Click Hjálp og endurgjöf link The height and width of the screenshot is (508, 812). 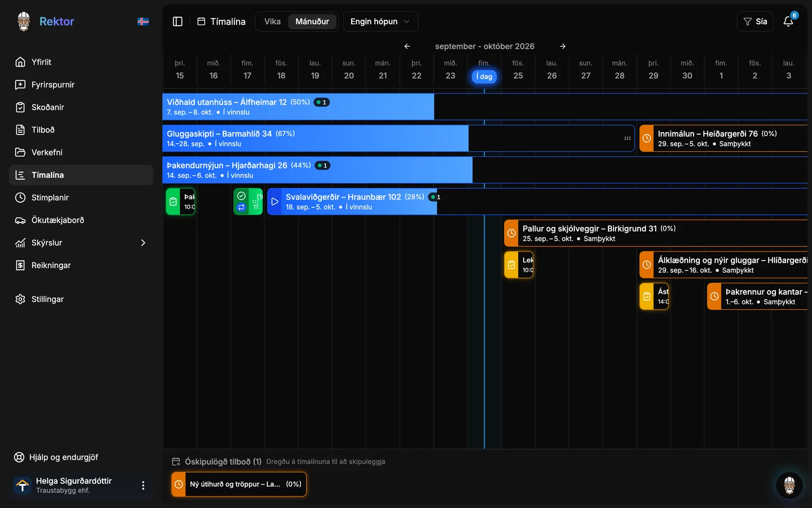56,457
